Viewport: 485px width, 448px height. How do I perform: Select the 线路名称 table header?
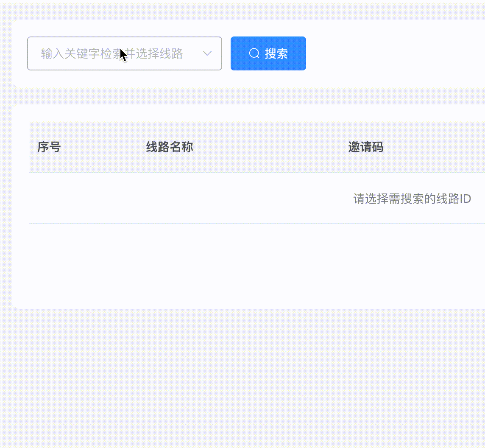[x=169, y=147]
